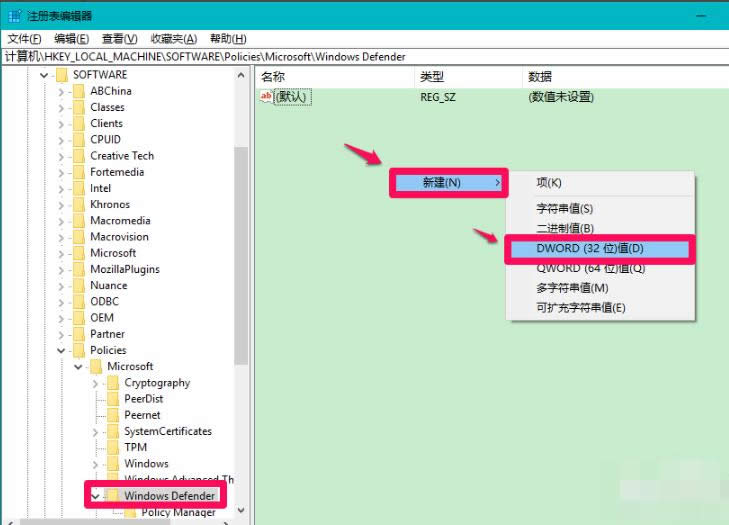Collapse the Windows Defender tree node
Image resolution: width=729 pixels, height=525 pixels.
click(95, 495)
